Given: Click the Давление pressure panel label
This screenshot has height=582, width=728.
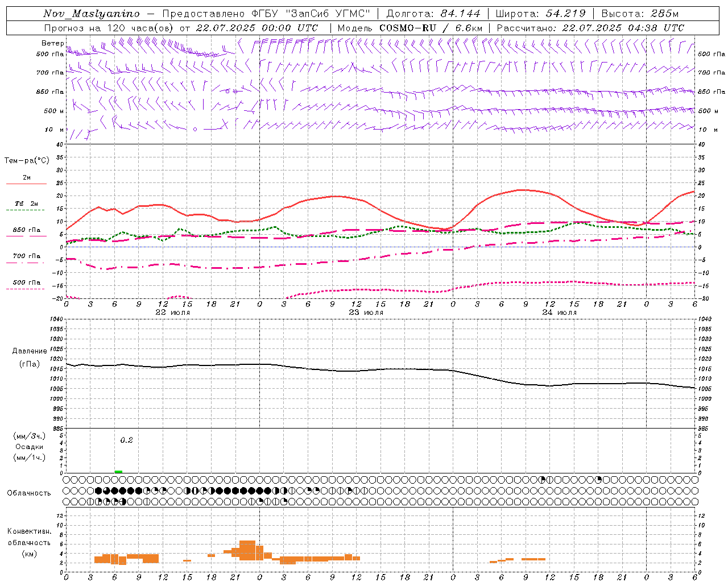Looking at the screenshot, I should click(30, 351).
